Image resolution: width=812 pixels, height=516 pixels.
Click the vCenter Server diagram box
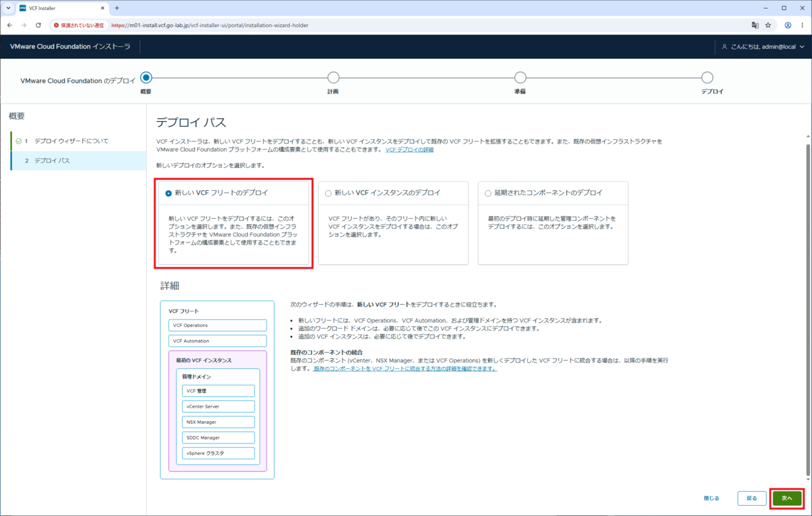tap(218, 406)
